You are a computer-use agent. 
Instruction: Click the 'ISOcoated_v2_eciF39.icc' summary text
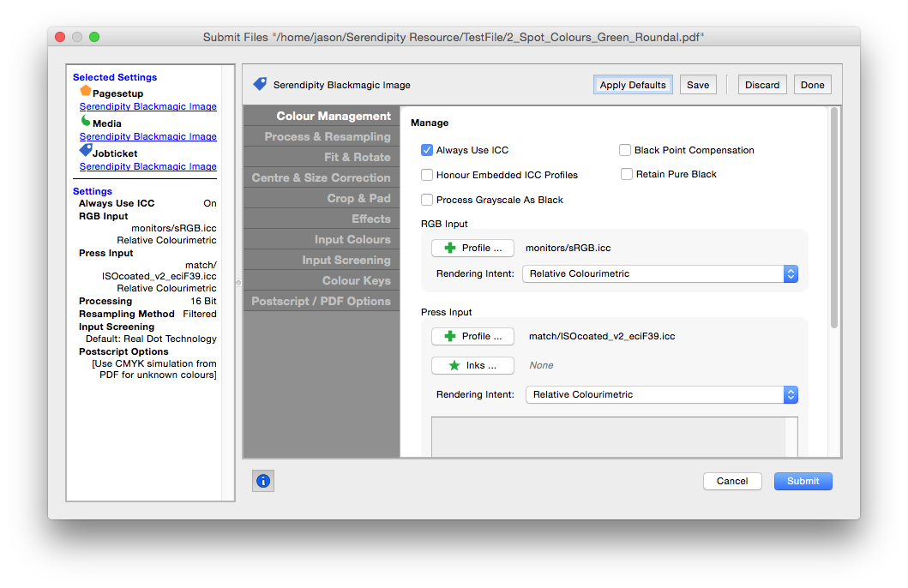(159, 276)
